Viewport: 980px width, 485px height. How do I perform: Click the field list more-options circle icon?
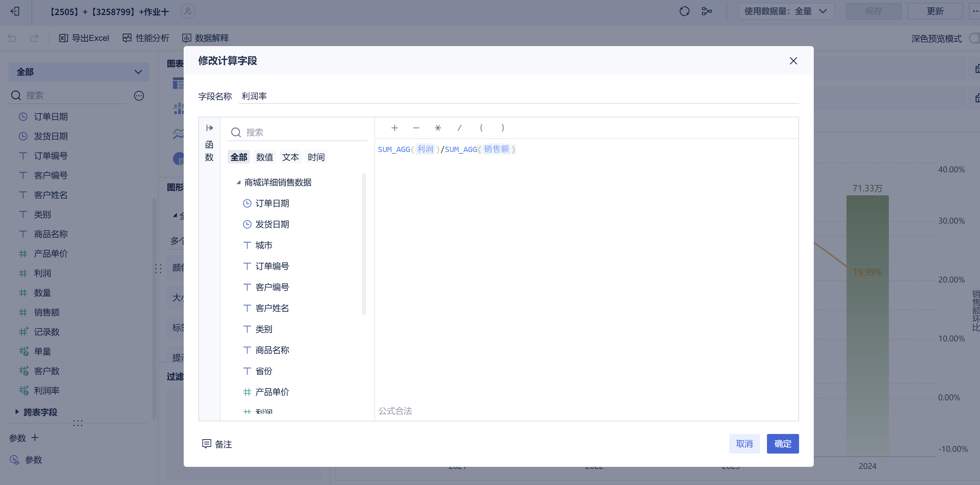(x=139, y=95)
